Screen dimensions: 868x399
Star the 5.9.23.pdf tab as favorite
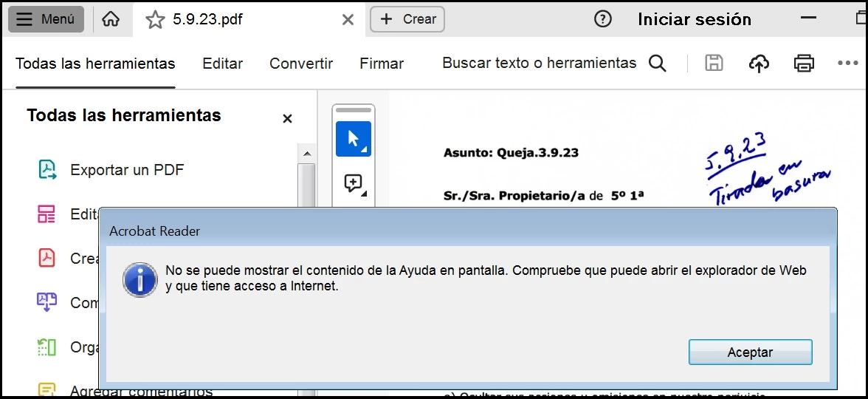pyautogui.click(x=155, y=20)
